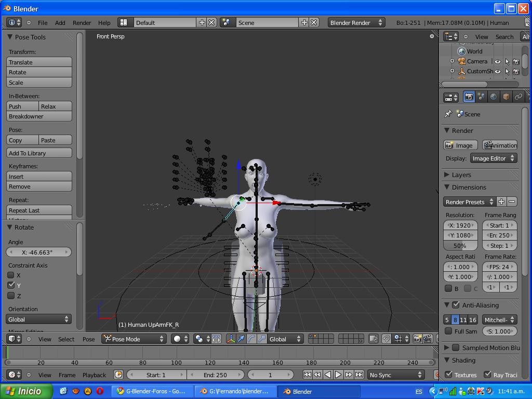This screenshot has height=399, width=532.
Task: Open the World properties tab icon
Action: pos(494,97)
